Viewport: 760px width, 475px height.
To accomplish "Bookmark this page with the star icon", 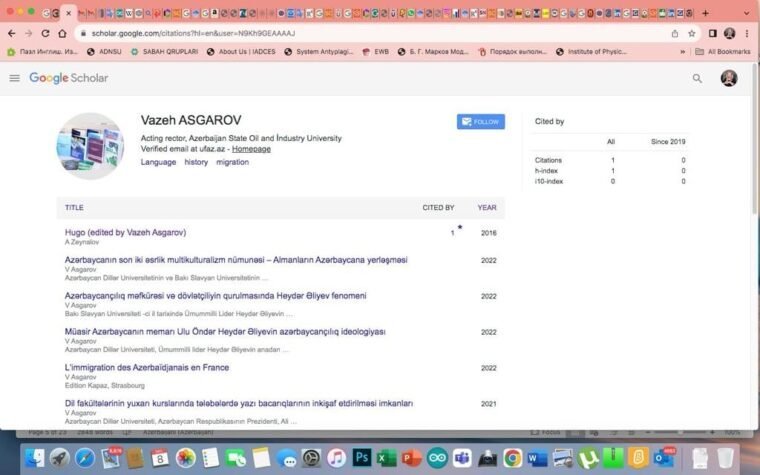I will coord(691,33).
